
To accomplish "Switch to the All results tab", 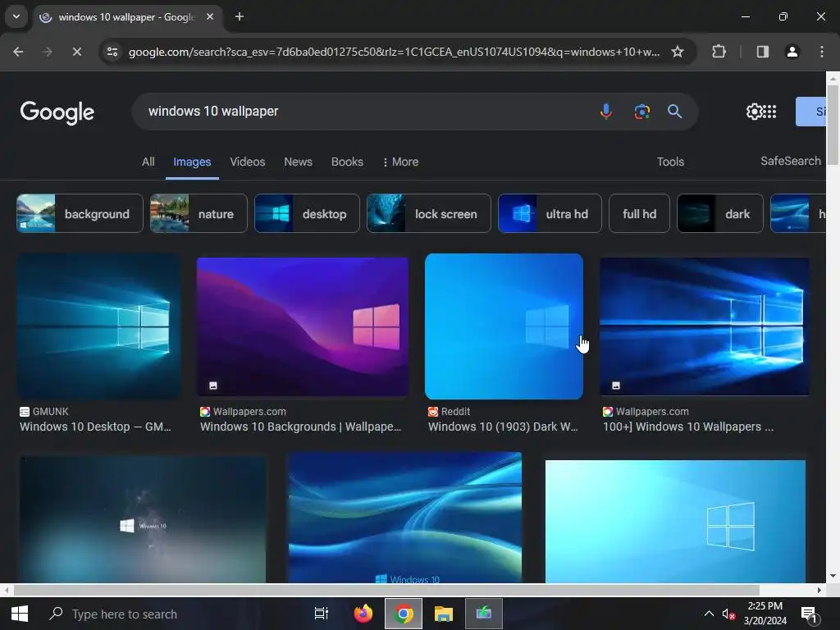I will coord(148,162).
